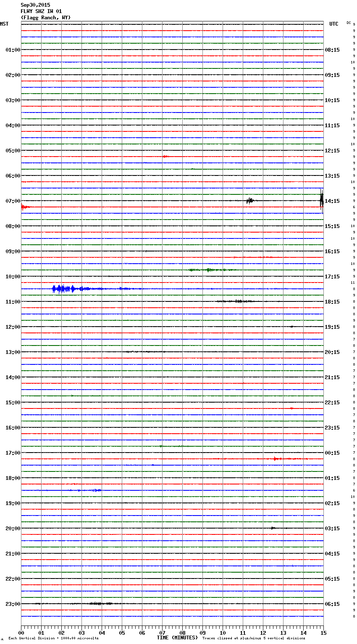357x644 pixels.
Task: Click the 19:15 UTC time label
Action: coord(332,327)
